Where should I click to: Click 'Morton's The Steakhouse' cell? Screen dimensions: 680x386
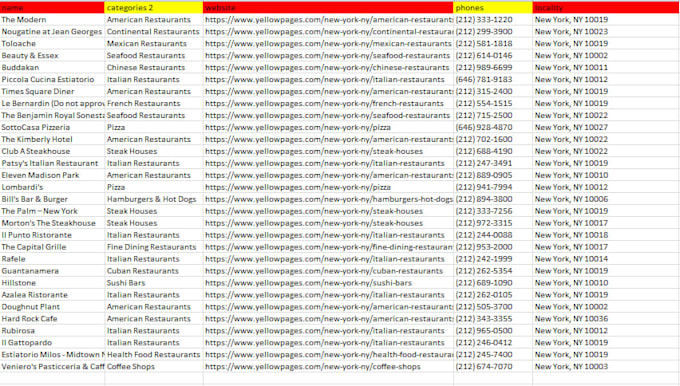(x=52, y=223)
